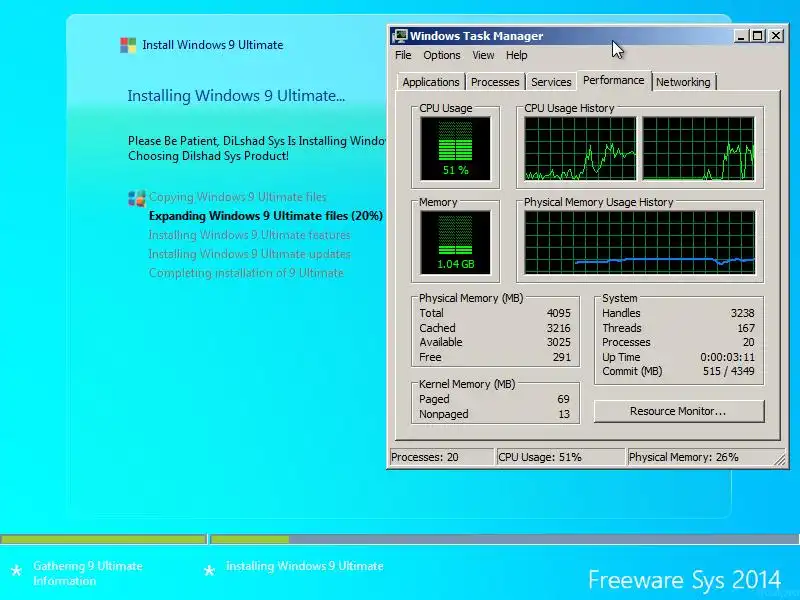Image resolution: width=800 pixels, height=600 pixels.
Task: Click the star icon beside Gathering 9 Ultimate Information
Action: click(16, 571)
